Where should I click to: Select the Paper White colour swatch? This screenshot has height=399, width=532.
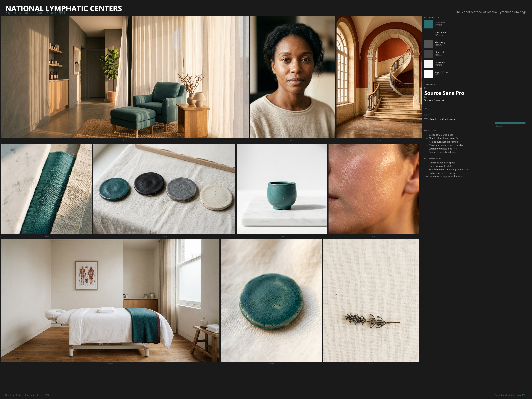[x=428, y=74]
